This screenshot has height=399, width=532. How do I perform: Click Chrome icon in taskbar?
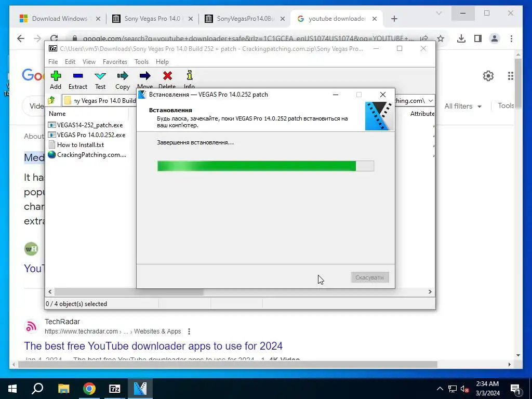[x=89, y=389]
